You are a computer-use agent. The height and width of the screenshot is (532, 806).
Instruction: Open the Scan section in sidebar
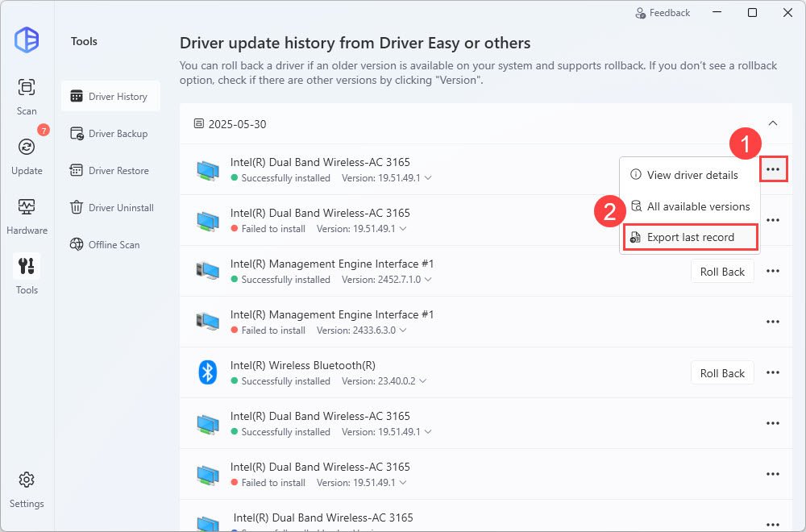click(x=27, y=95)
